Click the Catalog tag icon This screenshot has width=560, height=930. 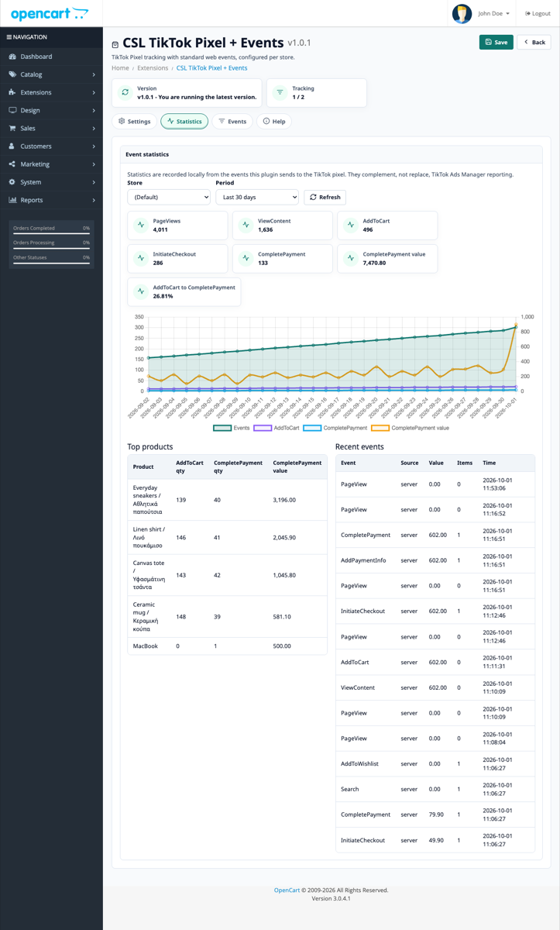[12, 74]
